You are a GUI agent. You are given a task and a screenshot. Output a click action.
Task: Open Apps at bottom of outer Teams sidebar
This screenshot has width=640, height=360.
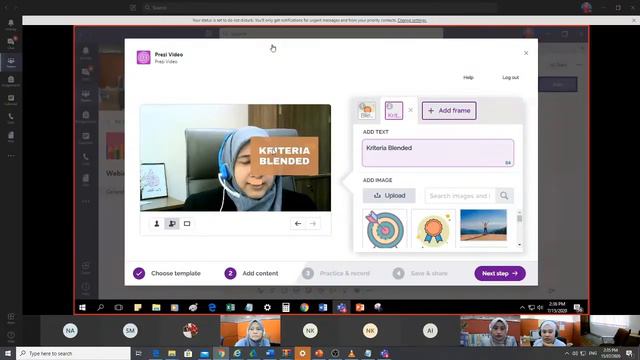[x=11, y=318]
